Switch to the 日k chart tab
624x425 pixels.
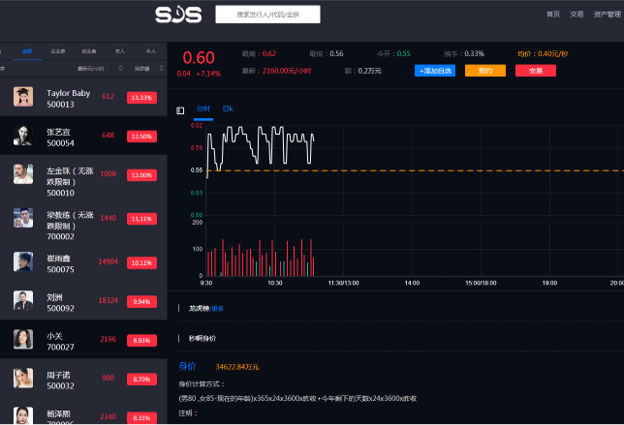[227, 108]
